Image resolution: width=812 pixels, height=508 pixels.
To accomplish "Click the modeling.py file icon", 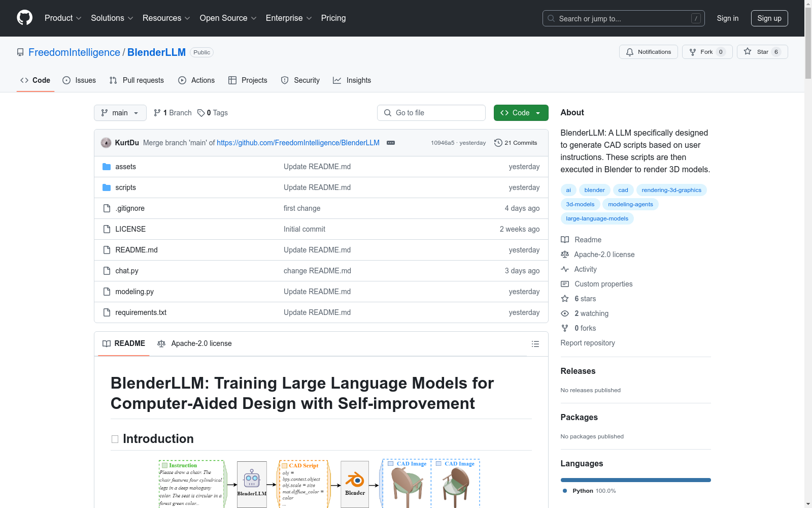I will tap(107, 292).
